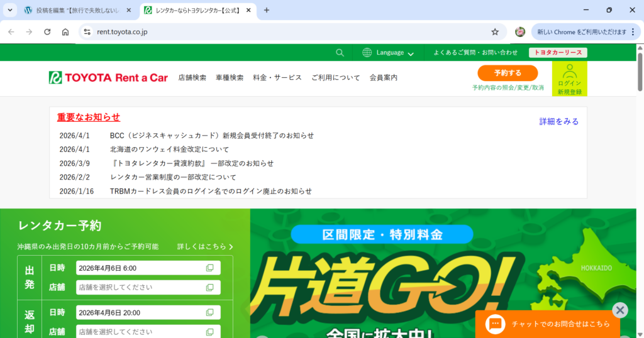The height and width of the screenshot is (338, 644).
Task: Click the Toyota Rent a Car logo
Action: 108,78
